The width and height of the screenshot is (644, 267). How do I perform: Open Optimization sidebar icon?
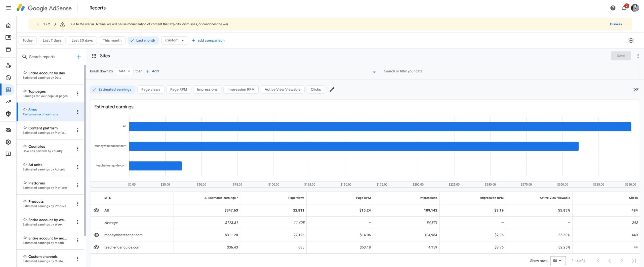(x=8, y=102)
